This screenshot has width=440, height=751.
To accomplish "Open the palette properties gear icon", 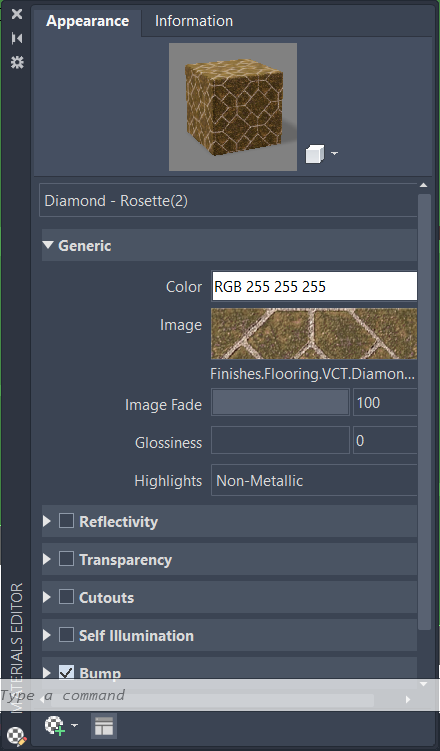I will click(x=17, y=62).
